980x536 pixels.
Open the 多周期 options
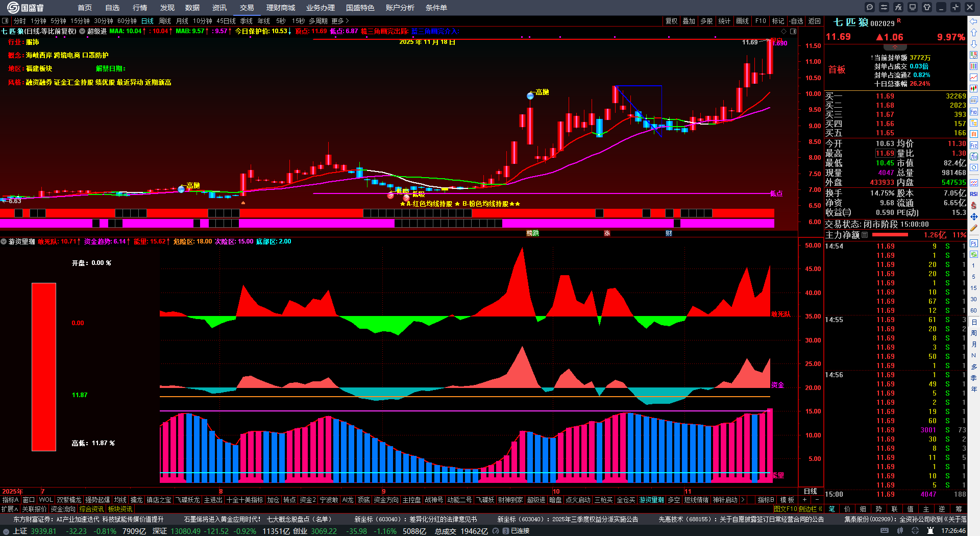click(318, 21)
